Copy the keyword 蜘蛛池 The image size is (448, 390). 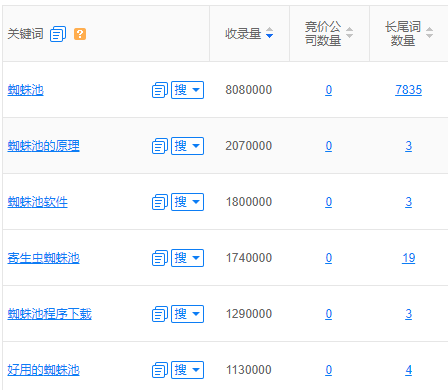click(160, 90)
